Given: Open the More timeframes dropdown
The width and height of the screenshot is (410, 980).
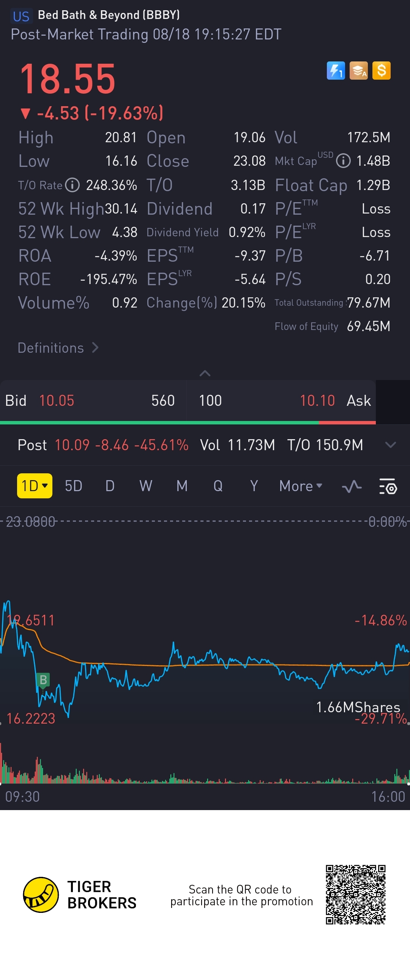Looking at the screenshot, I should tap(301, 486).
